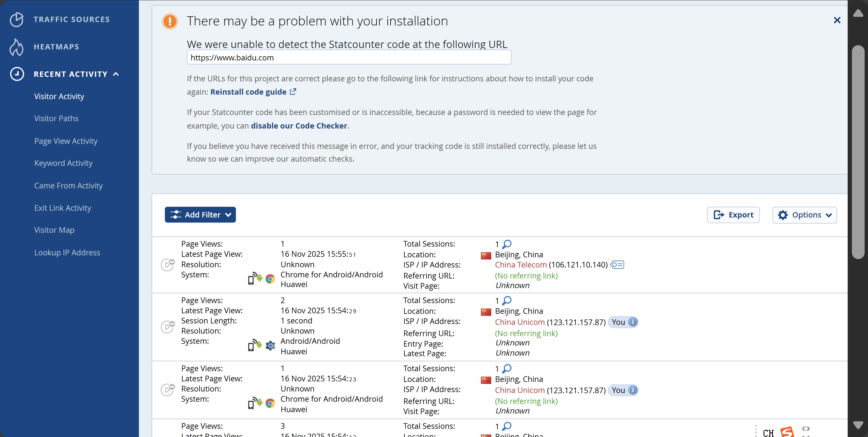
Task: Follow the disable our Code Checker link
Action: pos(299,126)
